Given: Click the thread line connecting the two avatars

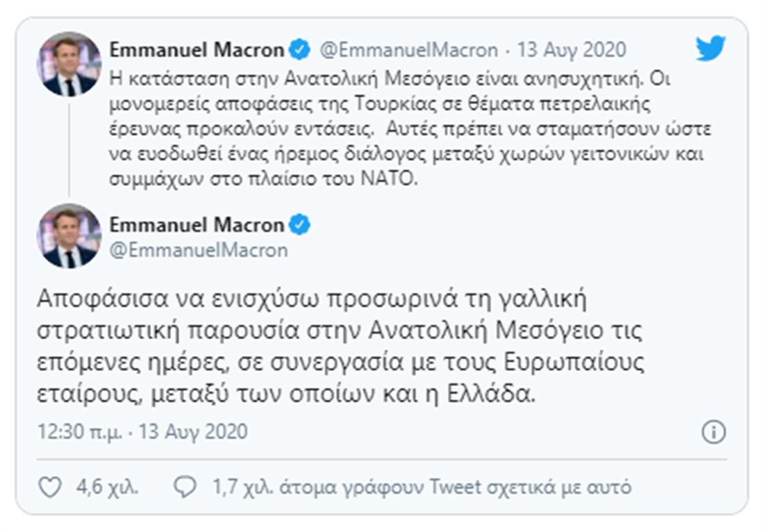Looking at the screenshot, I should coord(69,147).
